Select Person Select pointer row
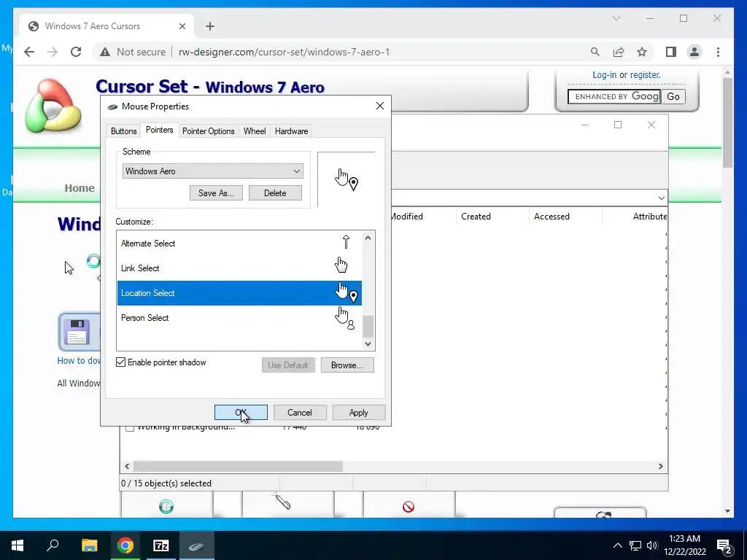 pyautogui.click(x=239, y=318)
